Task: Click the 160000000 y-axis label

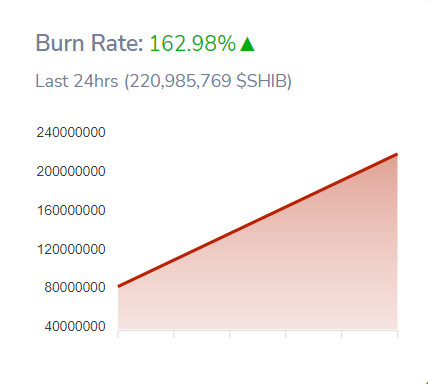Action: click(x=71, y=210)
